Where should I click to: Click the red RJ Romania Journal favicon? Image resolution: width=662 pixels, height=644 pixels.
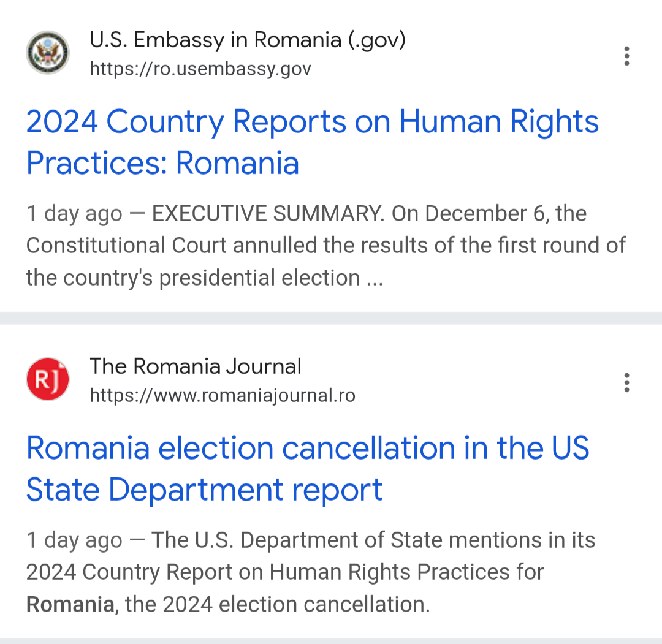pyautogui.click(x=48, y=380)
